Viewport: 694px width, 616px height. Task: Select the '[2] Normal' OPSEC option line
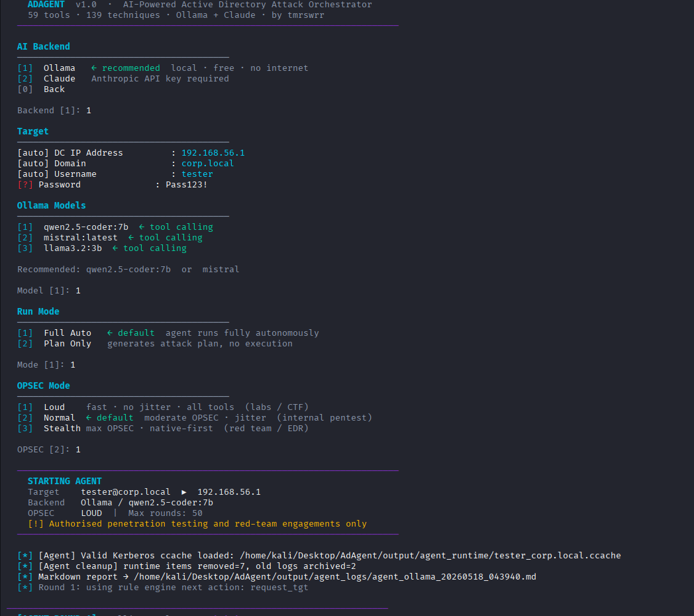click(194, 418)
